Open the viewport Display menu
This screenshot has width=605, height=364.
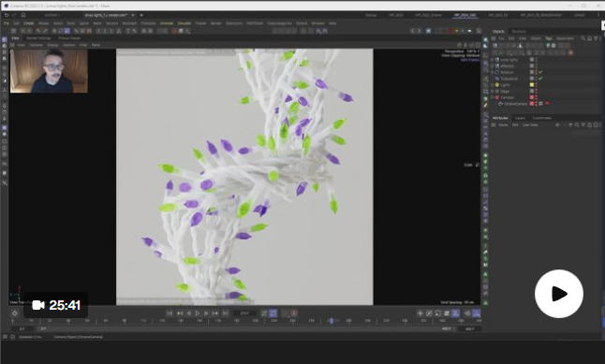pos(52,45)
